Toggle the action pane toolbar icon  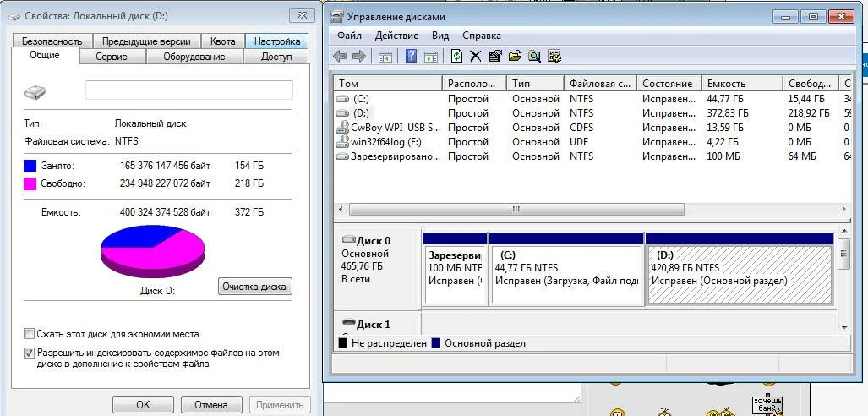pyautogui.click(x=431, y=56)
